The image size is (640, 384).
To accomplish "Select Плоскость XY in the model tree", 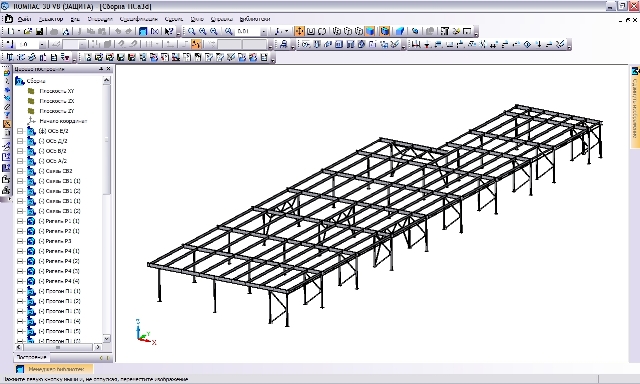I will coord(56,91).
